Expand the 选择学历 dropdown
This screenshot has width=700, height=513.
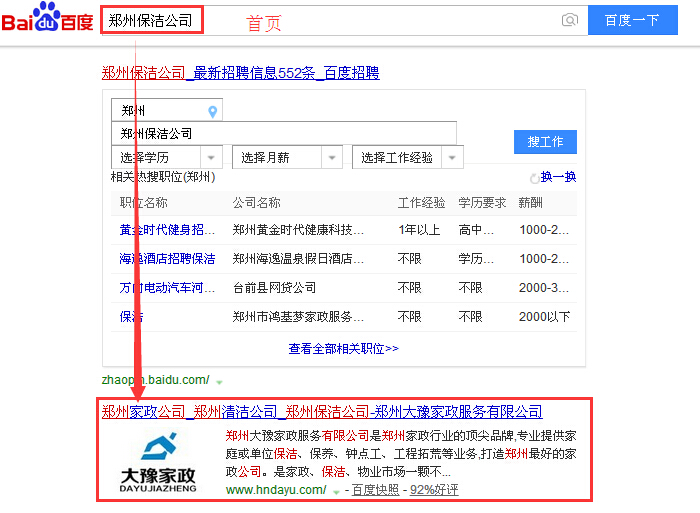pyautogui.click(x=167, y=157)
